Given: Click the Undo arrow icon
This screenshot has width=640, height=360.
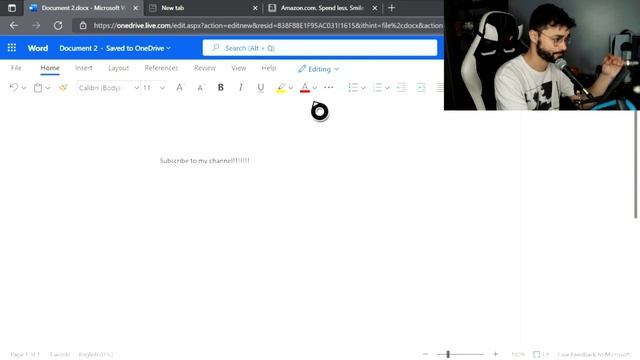Looking at the screenshot, I should pos(13,87).
